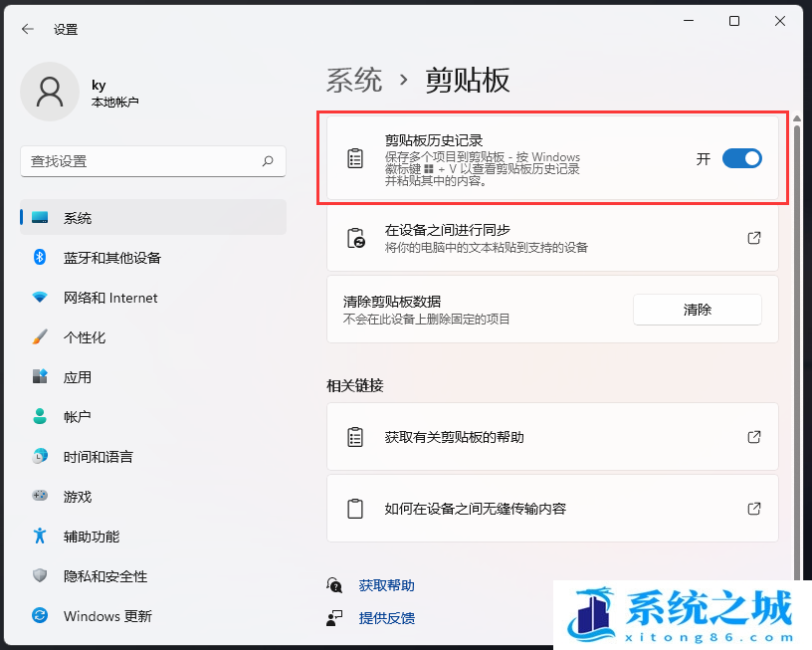Image resolution: width=812 pixels, height=650 pixels.
Task: Click the 提供反馈 link
Action: coord(386,618)
